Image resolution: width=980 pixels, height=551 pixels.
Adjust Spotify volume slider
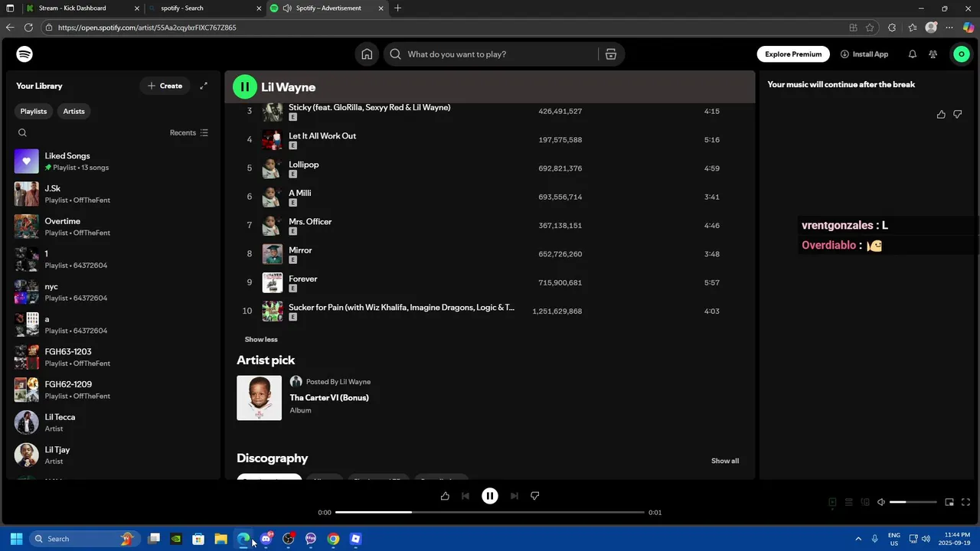point(913,502)
